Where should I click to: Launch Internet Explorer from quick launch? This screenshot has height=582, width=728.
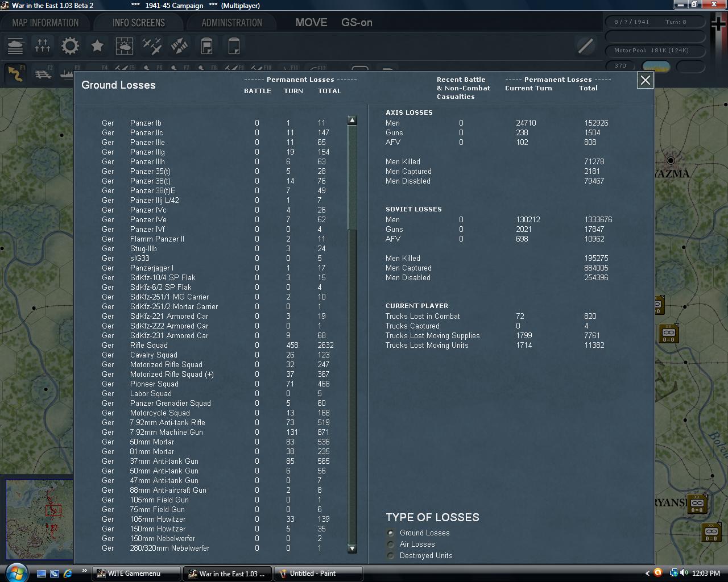[68, 573]
